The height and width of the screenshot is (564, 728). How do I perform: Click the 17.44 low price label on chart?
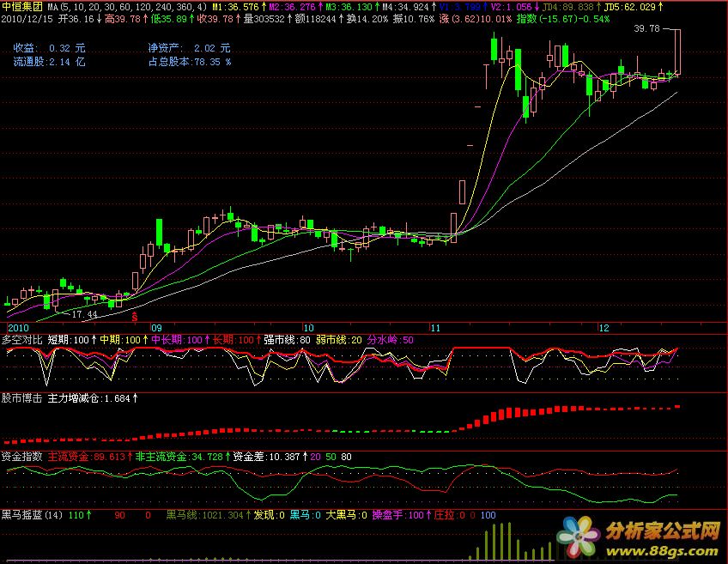[x=84, y=314]
